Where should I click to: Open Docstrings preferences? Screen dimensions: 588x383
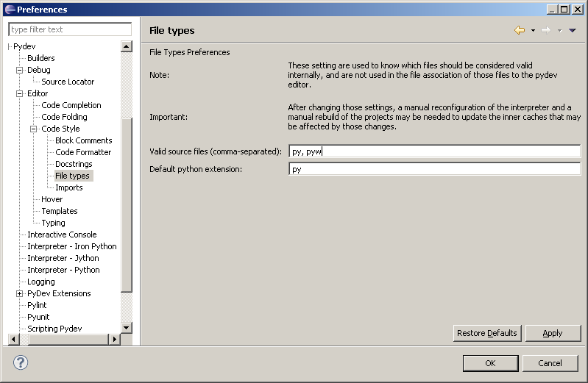pos(74,164)
